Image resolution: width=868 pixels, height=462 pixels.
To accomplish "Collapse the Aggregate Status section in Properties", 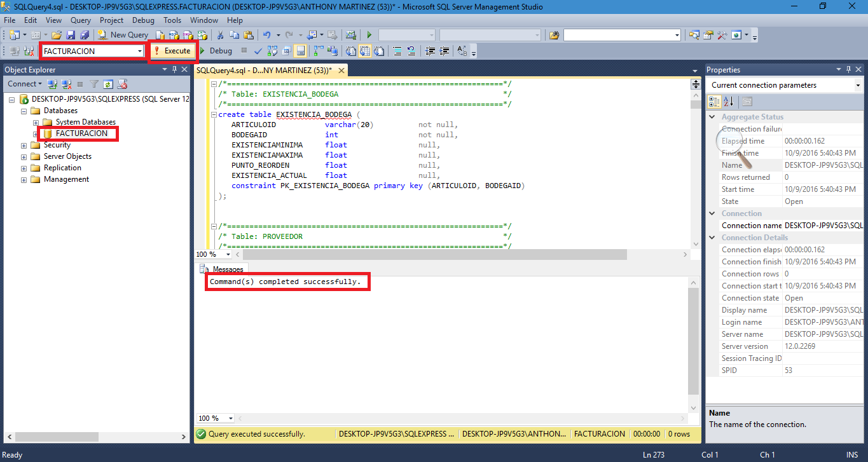I will click(x=712, y=117).
